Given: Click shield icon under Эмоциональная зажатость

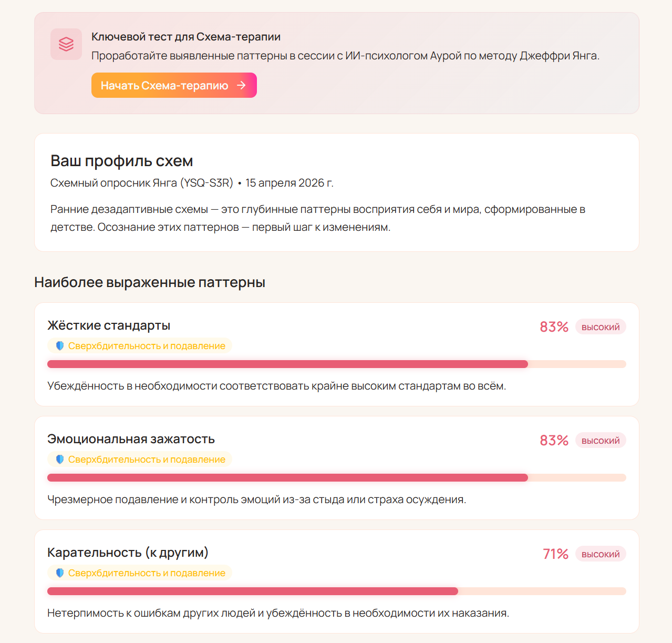Looking at the screenshot, I should (60, 460).
